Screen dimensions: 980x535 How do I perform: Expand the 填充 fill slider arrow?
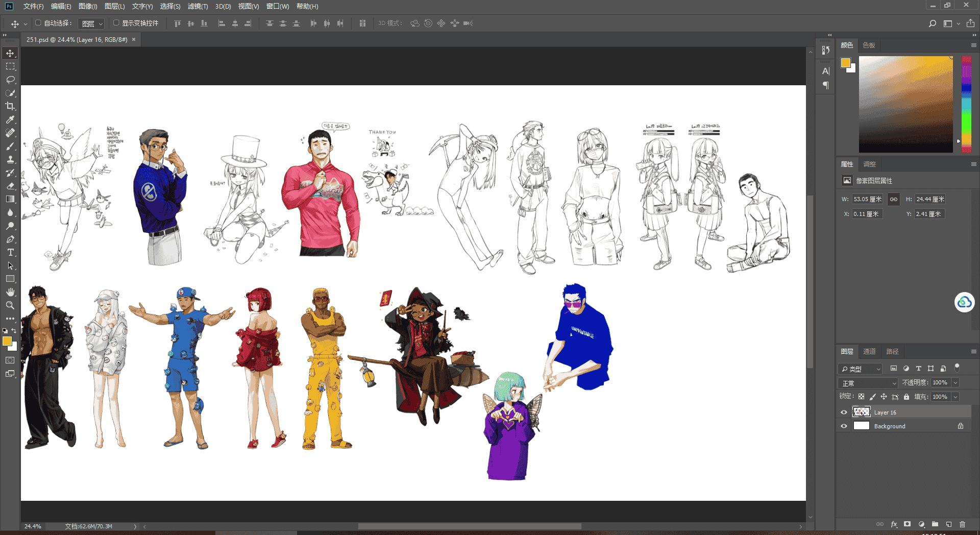pyautogui.click(x=955, y=397)
